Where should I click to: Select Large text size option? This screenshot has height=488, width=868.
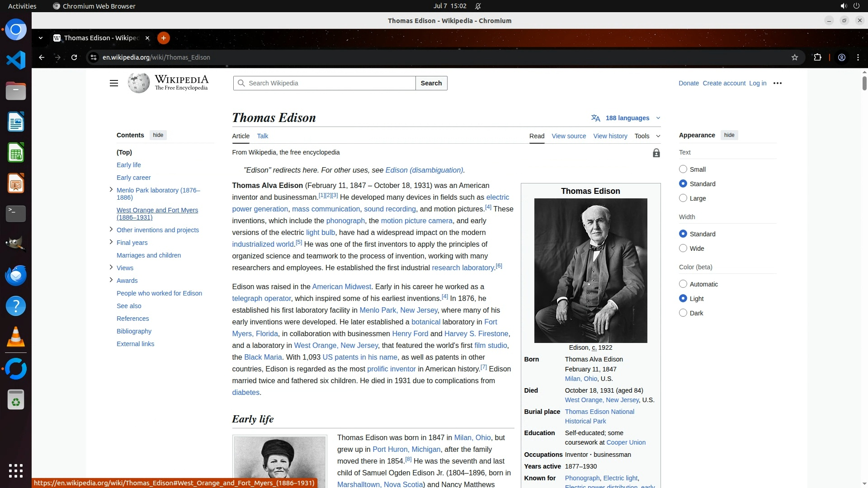click(683, 198)
